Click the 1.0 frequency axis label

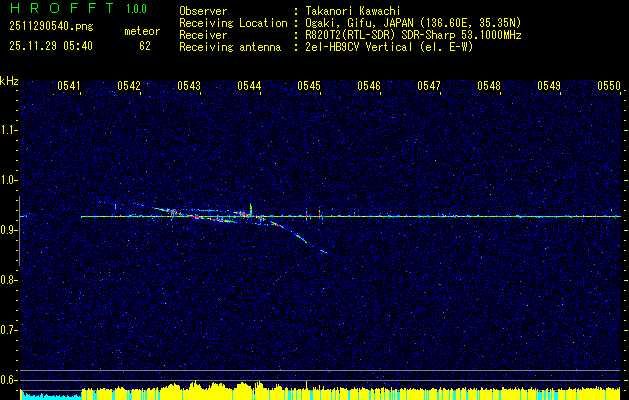pos(9,180)
